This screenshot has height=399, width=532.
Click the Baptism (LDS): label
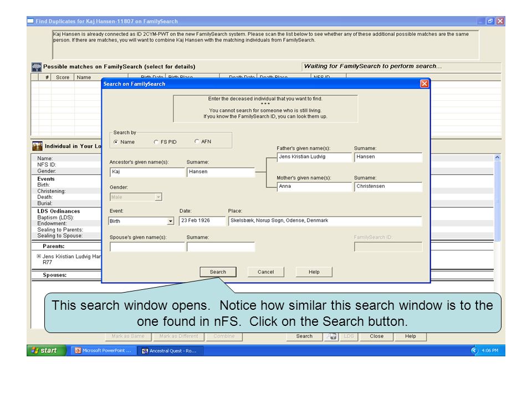(55, 217)
